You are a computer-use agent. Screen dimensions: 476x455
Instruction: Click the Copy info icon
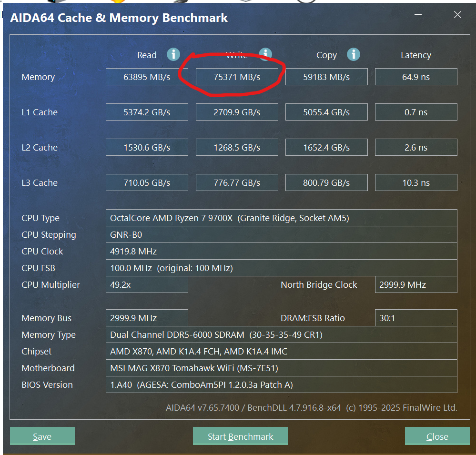pos(354,55)
